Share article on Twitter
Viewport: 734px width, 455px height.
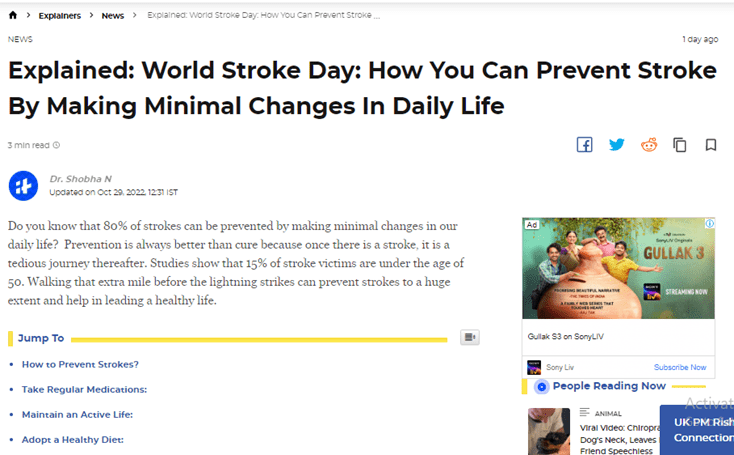click(617, 145)
